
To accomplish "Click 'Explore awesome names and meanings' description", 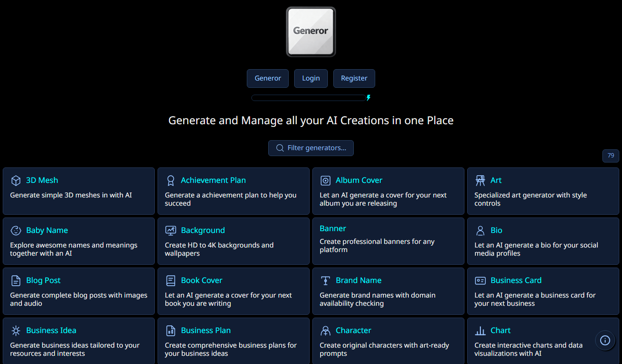I will coord(74,249).
